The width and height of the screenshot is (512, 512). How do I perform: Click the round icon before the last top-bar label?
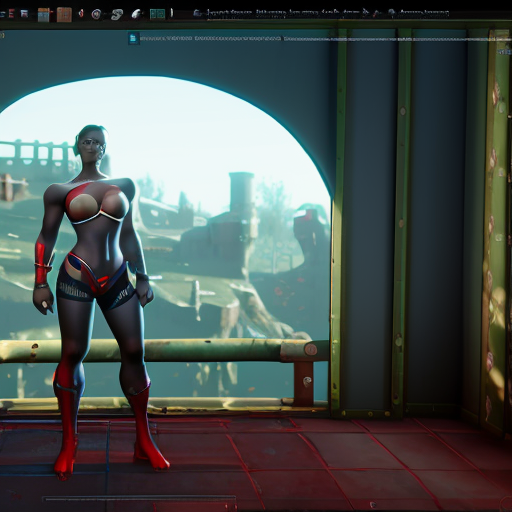392,13
